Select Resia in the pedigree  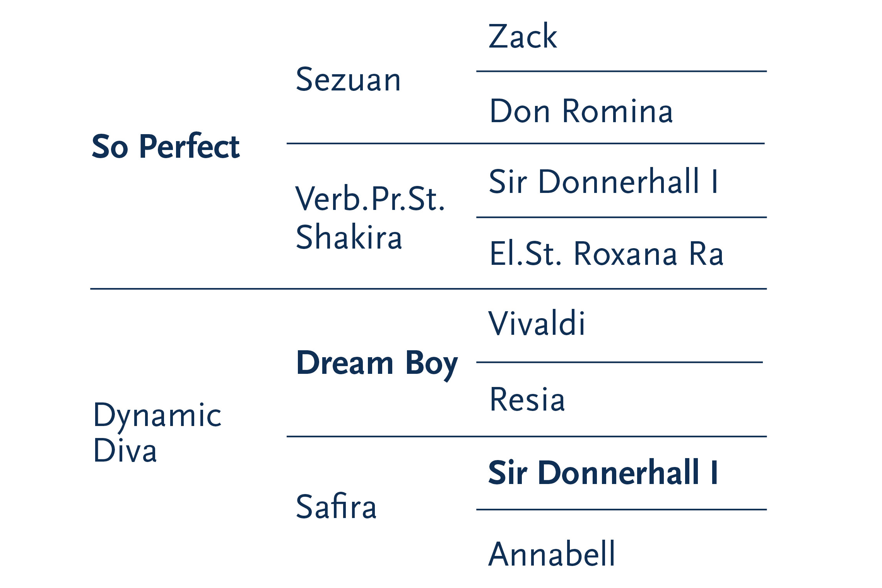tap(527, 400)
